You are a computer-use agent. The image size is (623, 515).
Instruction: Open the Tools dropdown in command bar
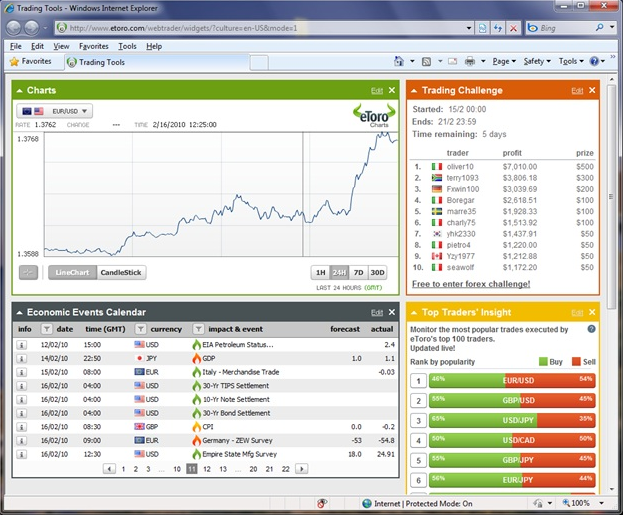(571, 61)
